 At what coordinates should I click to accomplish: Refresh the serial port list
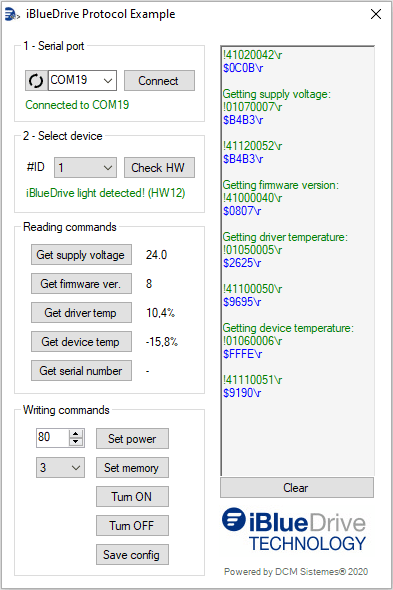[x=36, y=81]
